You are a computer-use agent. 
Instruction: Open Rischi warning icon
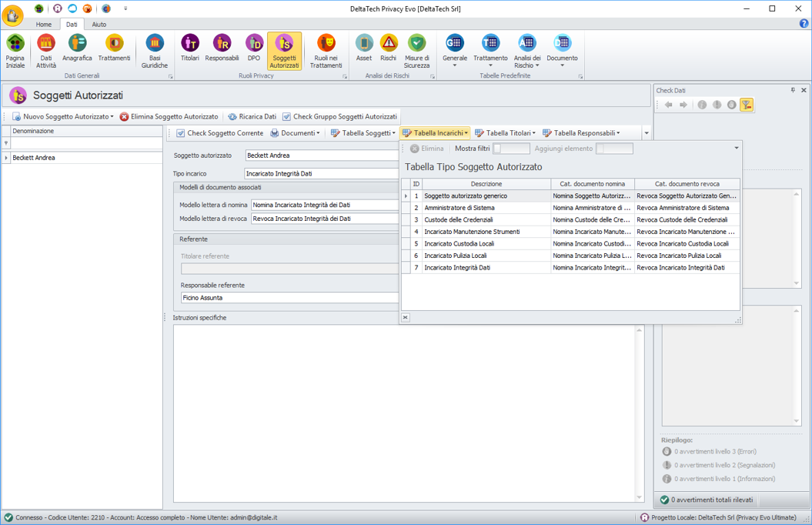pyautogui.click(x=389, y=48)
